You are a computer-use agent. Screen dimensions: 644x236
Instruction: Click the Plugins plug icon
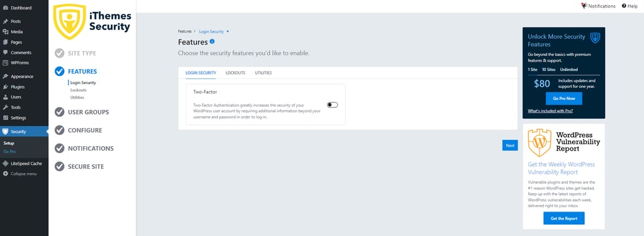click(x=5, y=87)
